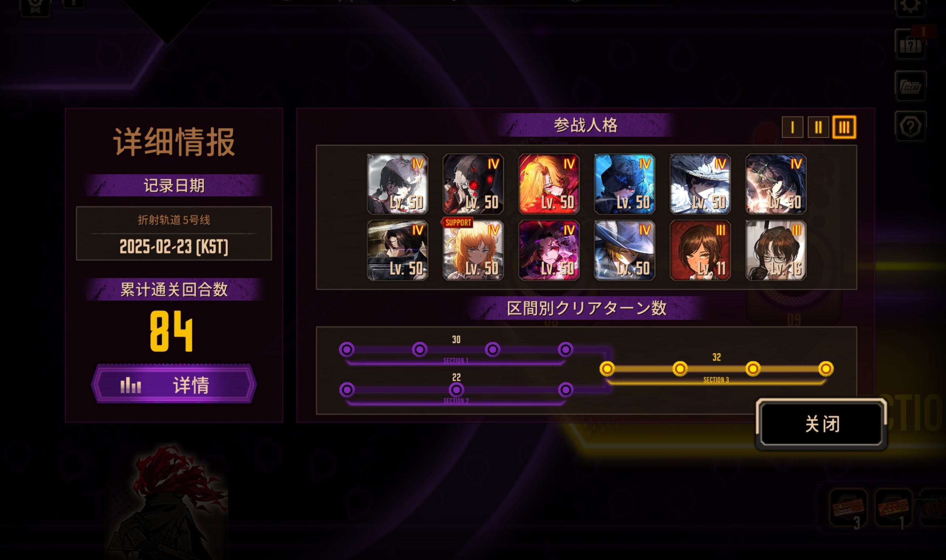The height and width of the screenshot is (560, 946).
Task: Click the last yellow node of Section 3
Action: click(x=826, y=368)
